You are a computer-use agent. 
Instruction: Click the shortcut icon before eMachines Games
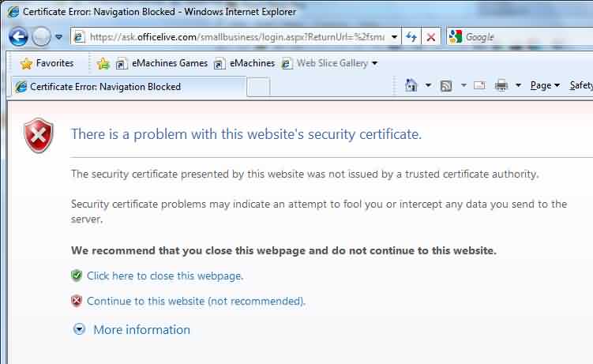(x=121, y=63)
